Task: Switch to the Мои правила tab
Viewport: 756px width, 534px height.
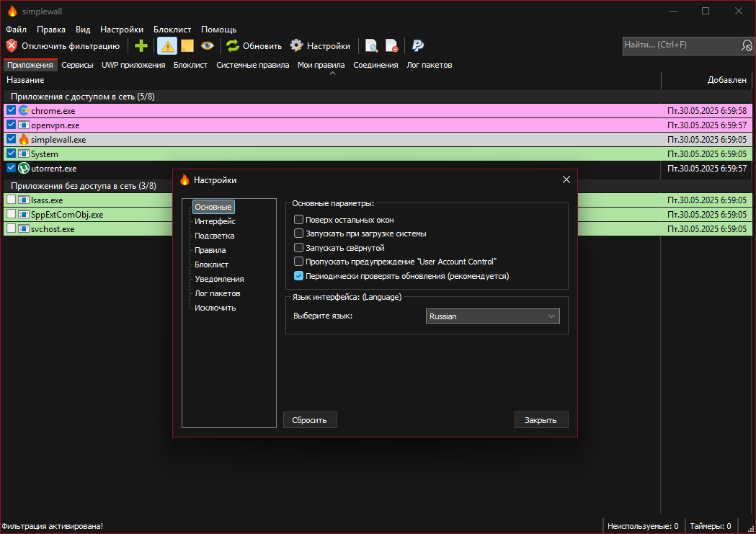Action: [321, 65]
